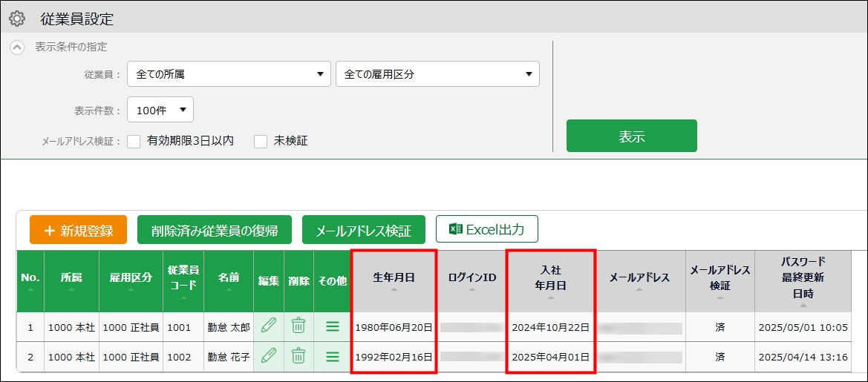Click hire date 2024年10月22日
This screenshot has width=868, height=382.
pos(551,327)
